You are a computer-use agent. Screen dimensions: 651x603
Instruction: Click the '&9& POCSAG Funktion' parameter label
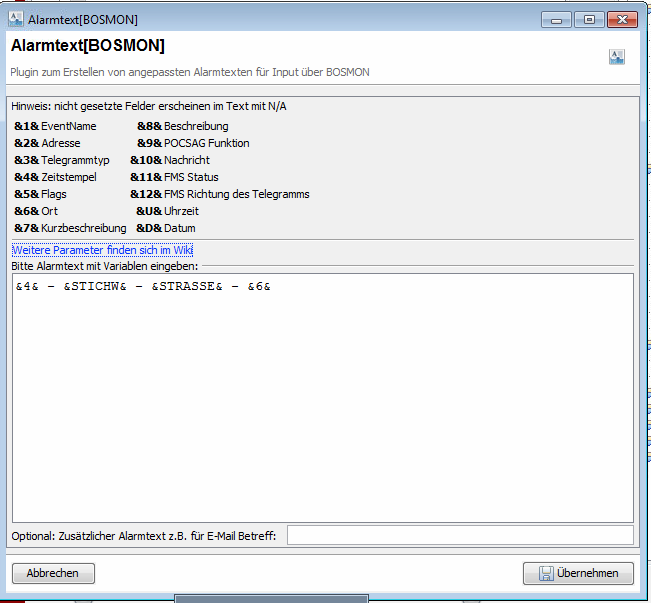193,143
